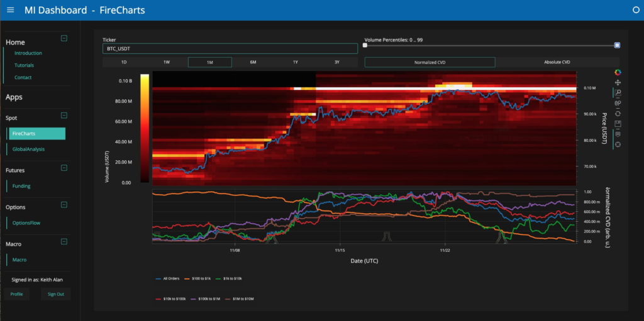Click the Sign Out button
Viewport: 644px width, 321px height.
[x=56, y=294]
